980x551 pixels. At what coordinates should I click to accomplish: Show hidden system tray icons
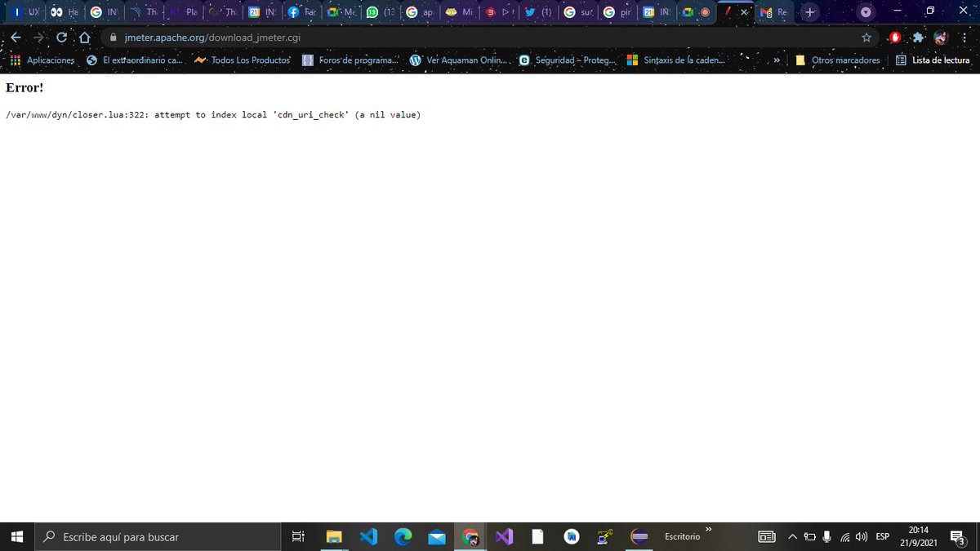point(792,536)
